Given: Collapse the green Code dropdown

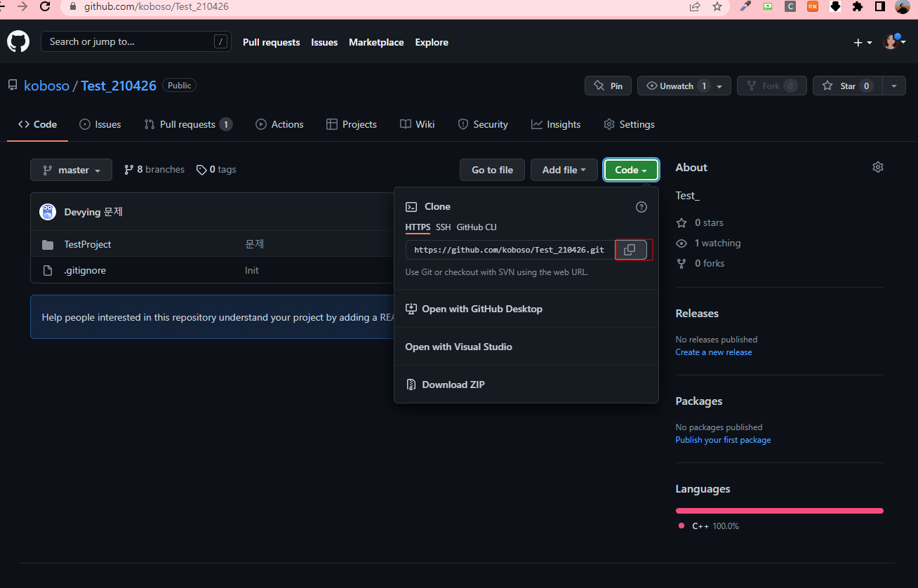Looking at the screenshot, I should tap(631, 170).
